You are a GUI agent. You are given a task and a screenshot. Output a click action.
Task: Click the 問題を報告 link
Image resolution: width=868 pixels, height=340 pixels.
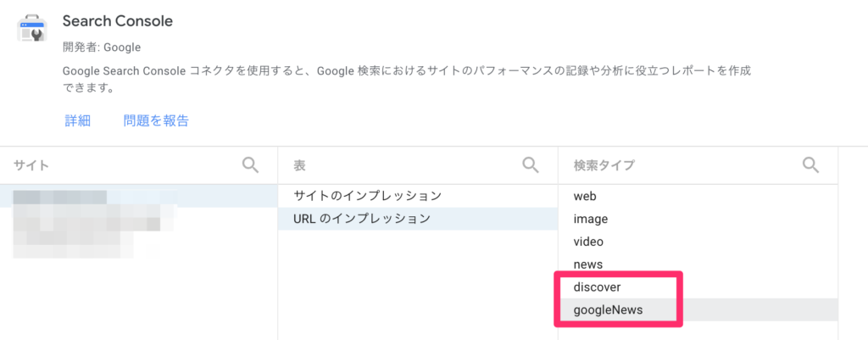click(156, 120)
